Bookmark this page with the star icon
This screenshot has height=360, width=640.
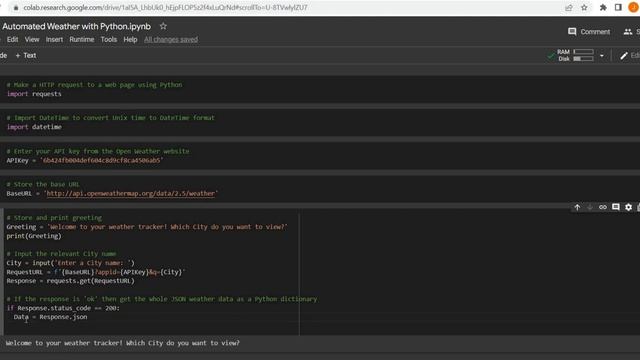(x=584, y=8)
